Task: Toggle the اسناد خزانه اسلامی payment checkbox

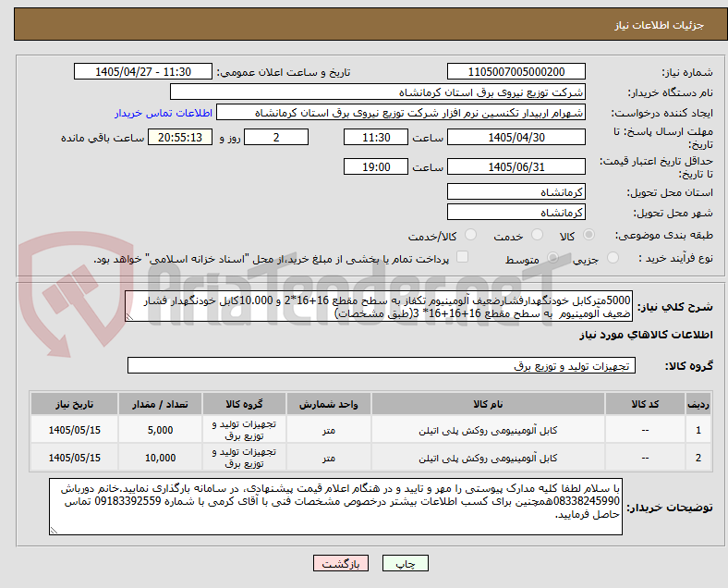Action: pos(463,257)
